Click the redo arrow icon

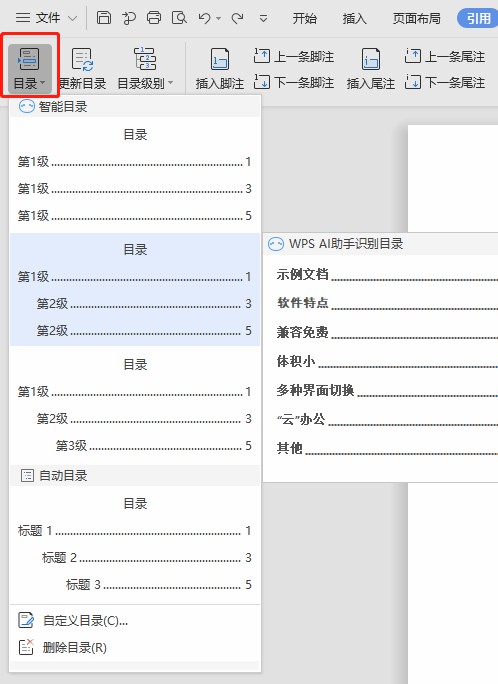pos(238,18)
